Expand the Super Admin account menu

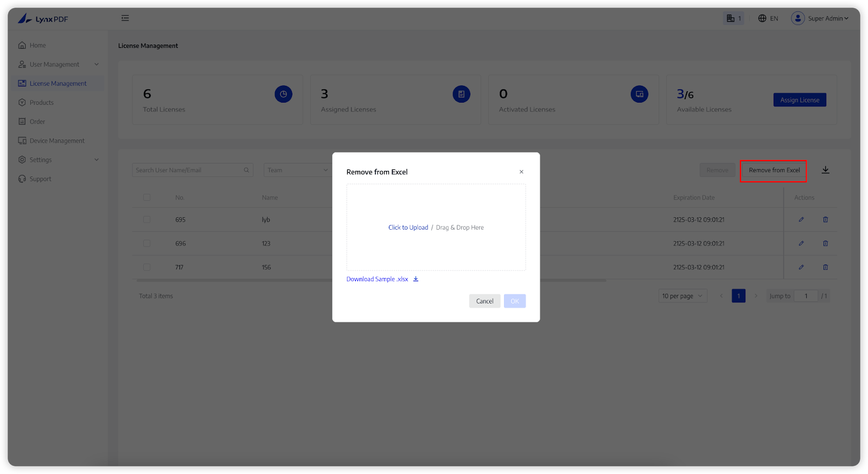pos(820,18)
